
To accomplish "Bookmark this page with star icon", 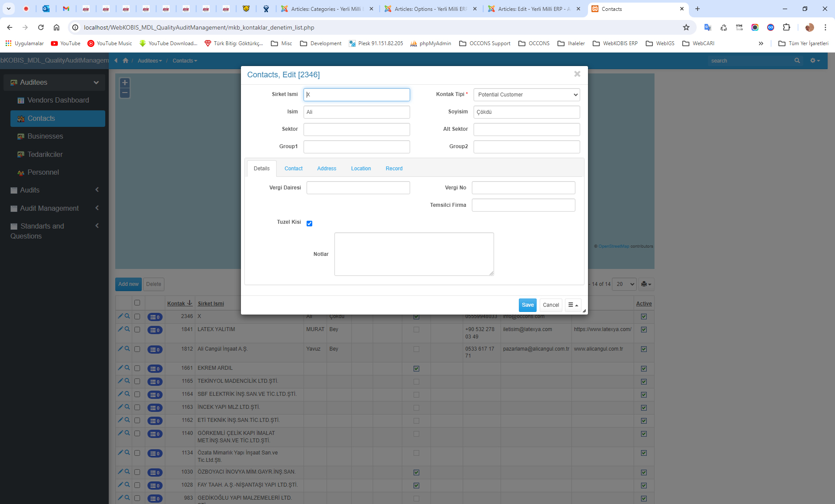I will pyautogui.click(x=686, y=27).
